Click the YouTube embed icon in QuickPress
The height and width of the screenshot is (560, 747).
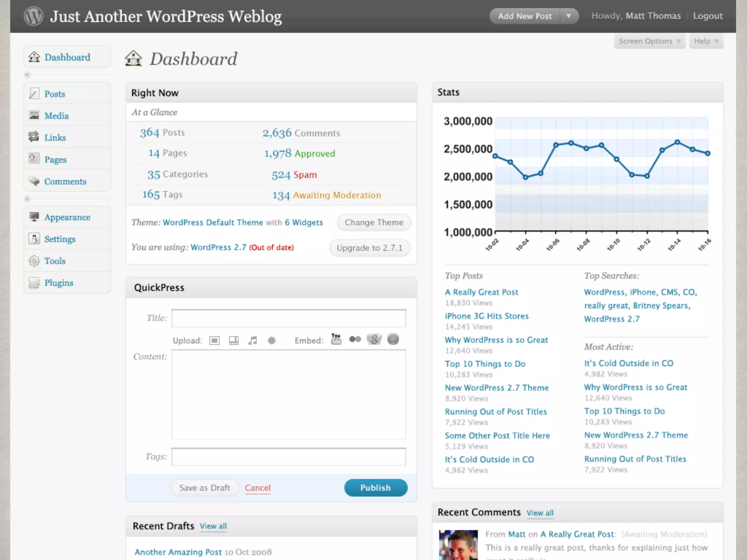point(336,339)
